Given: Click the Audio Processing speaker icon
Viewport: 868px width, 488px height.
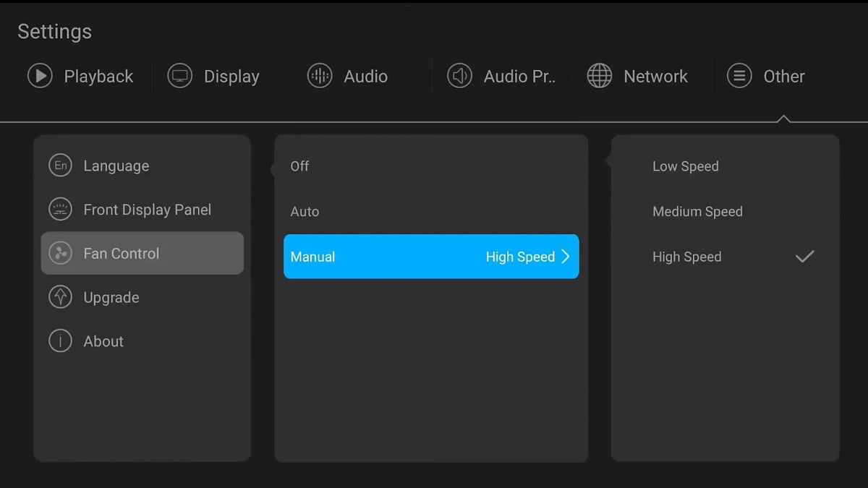Looking at the screenshot, I should point(459,76).
